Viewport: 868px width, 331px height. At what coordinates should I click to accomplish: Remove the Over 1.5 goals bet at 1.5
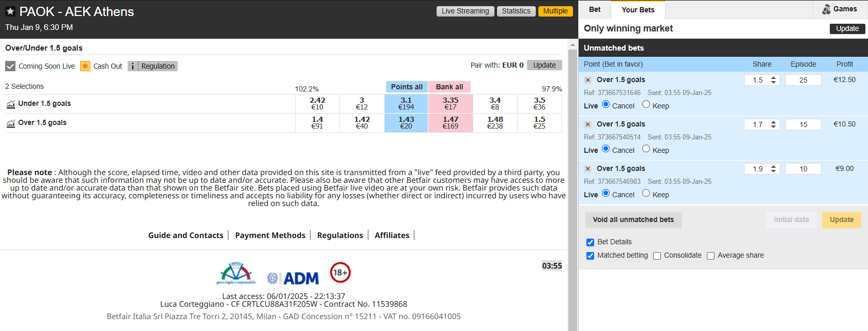(x=587, y=80)
